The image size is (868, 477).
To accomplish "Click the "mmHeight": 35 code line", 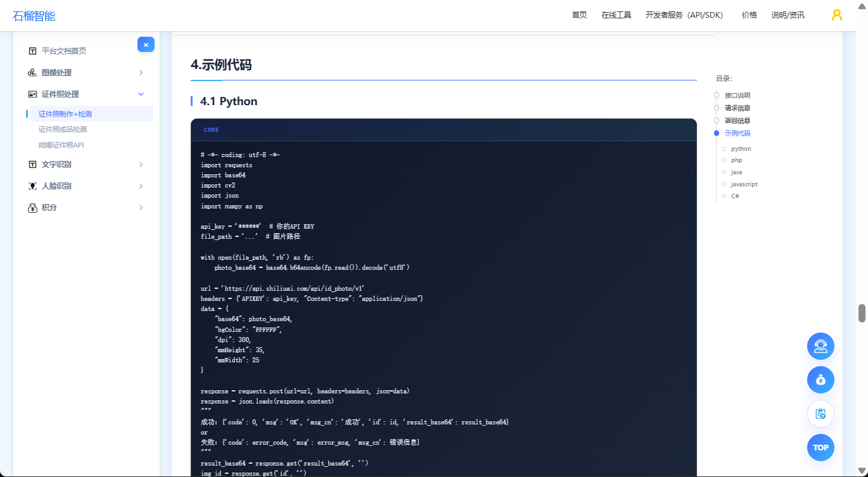I will pos(239,350).
